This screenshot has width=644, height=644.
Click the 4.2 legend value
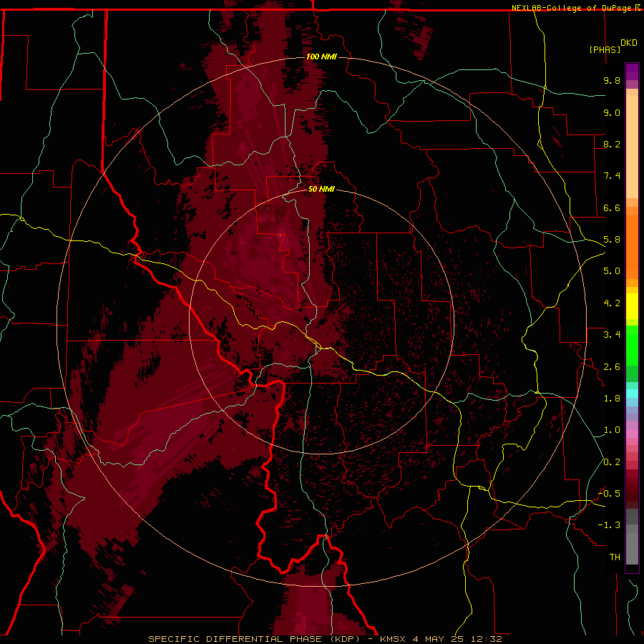point(612,303)
